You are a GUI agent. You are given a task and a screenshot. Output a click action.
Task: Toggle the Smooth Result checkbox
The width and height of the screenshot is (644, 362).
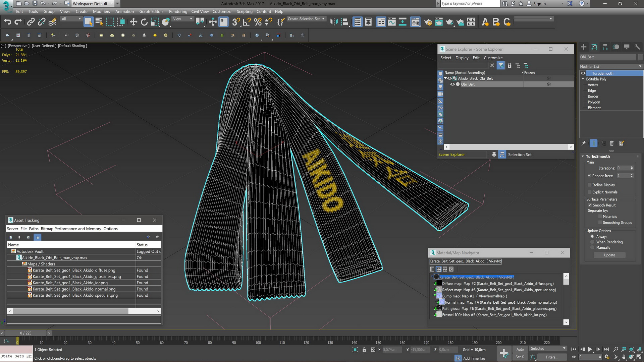click(590, 205)
